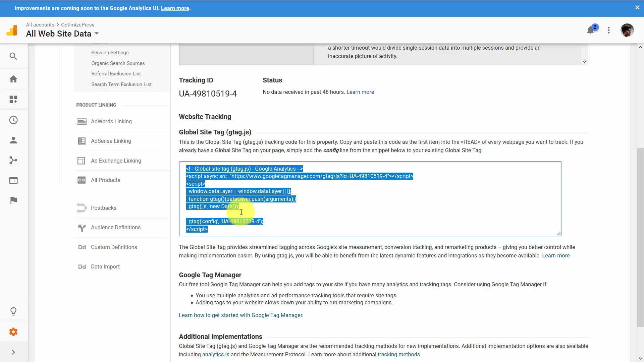Click Learn more in improvements banner
The width and height of the screenshot is (644, 362).
(175, 8)
